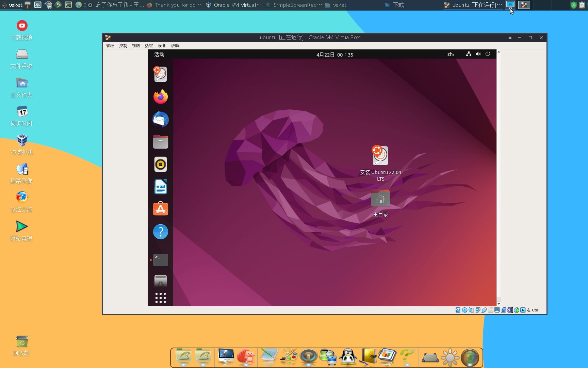This screenshot has height=368, width=588.
Task: Open the zh input source switcher
Action: [x=451, y=54]
